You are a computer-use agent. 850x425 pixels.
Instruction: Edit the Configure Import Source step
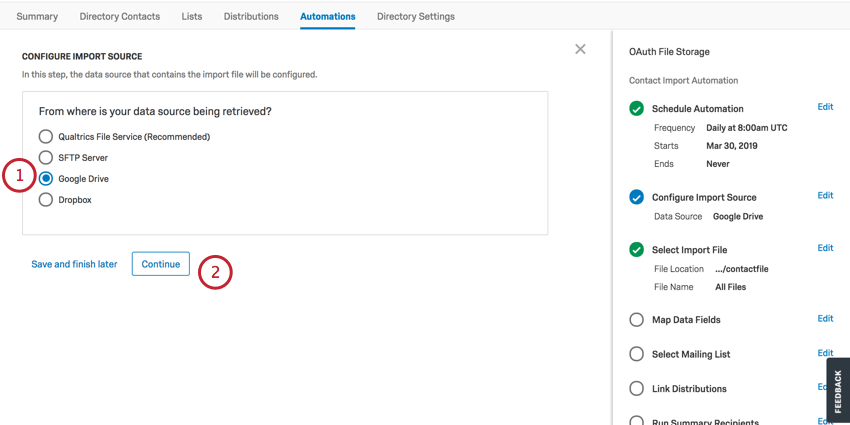click(825, 195)
